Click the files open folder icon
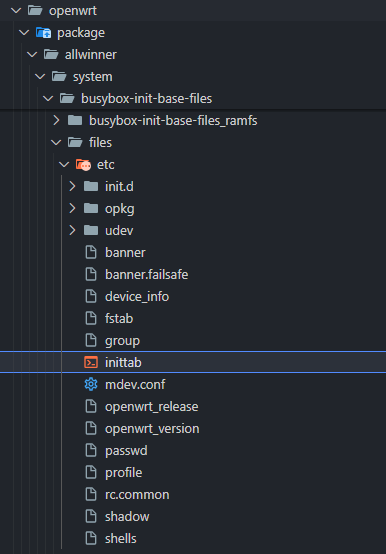The width and height of the screenshot is (386, 554). [x=75, y=142]
